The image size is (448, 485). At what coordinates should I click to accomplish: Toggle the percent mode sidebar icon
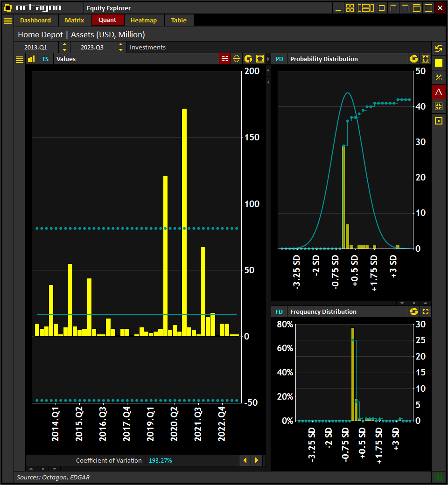(439, 77)
